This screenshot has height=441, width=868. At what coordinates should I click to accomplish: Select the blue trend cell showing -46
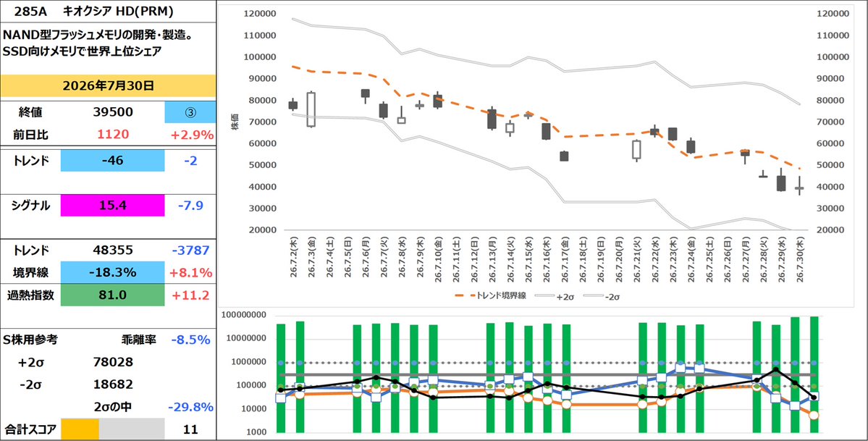click(112, 161)
